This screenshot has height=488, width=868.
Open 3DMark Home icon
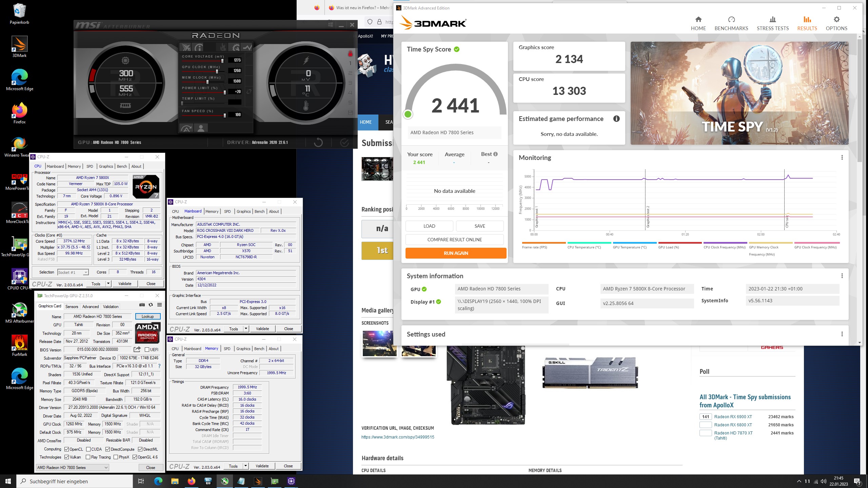click(698, 19)
